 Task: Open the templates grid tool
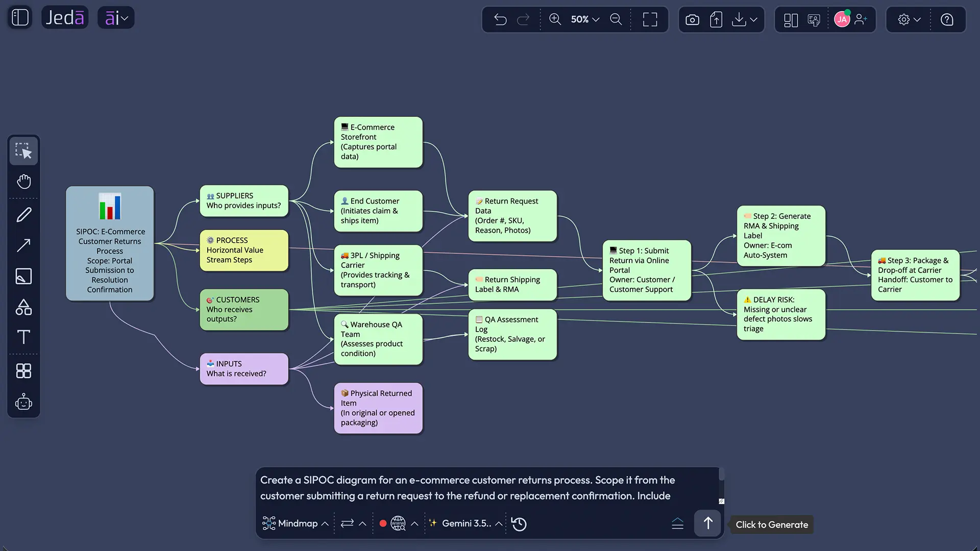tap(23, 370)
